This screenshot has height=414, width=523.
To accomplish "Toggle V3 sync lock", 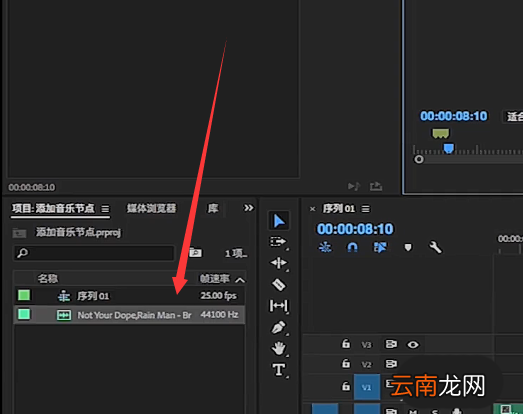I will click(391, 344).
